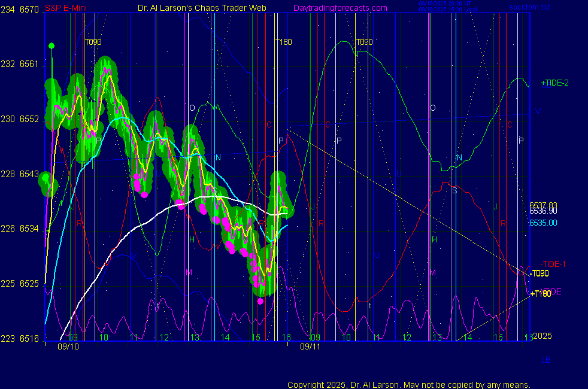Click the green H marker on 09/11
This screenshot has width=588, height=389.
click(435, 239)
